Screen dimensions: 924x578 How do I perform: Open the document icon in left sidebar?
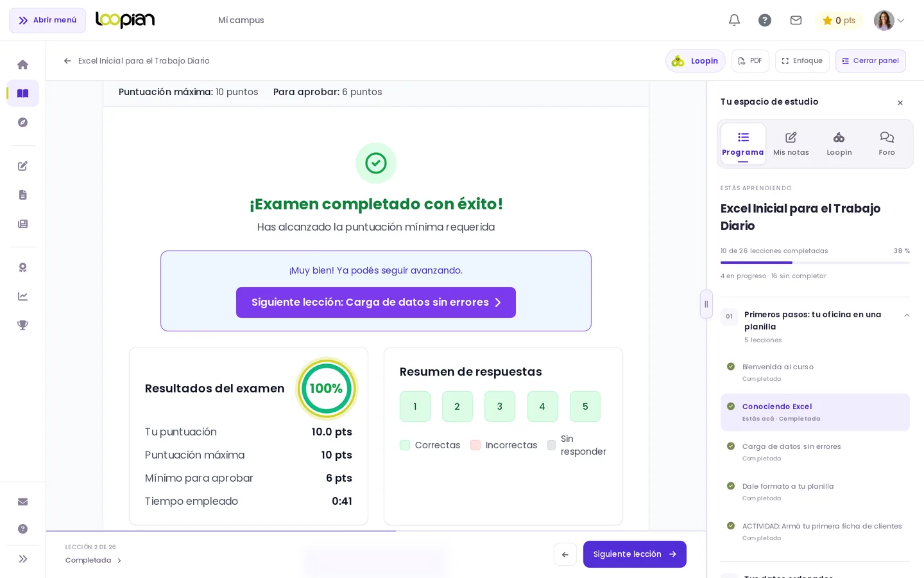22,195
